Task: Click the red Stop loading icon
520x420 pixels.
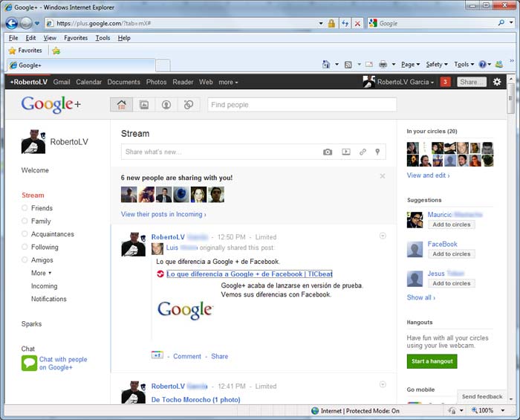Action: click(357, 23)
